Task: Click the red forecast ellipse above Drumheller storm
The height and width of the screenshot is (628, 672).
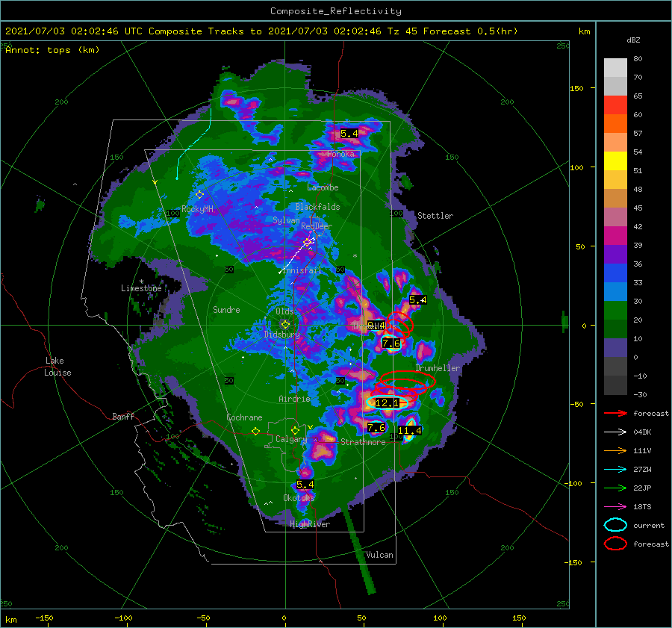Action: (x=408, y=379)
